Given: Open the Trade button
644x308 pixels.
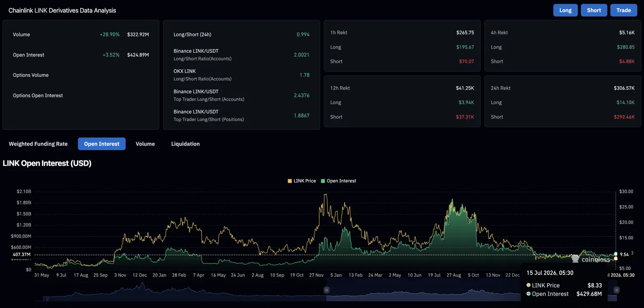Looking at the screenshot, I should (x=623, y=10).
